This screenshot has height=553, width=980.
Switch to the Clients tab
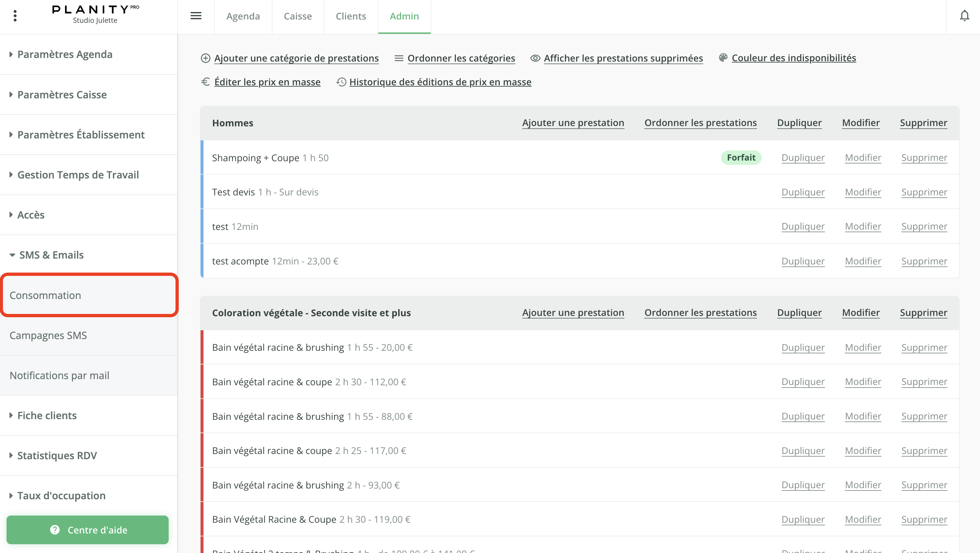click(x=350, y=16)
